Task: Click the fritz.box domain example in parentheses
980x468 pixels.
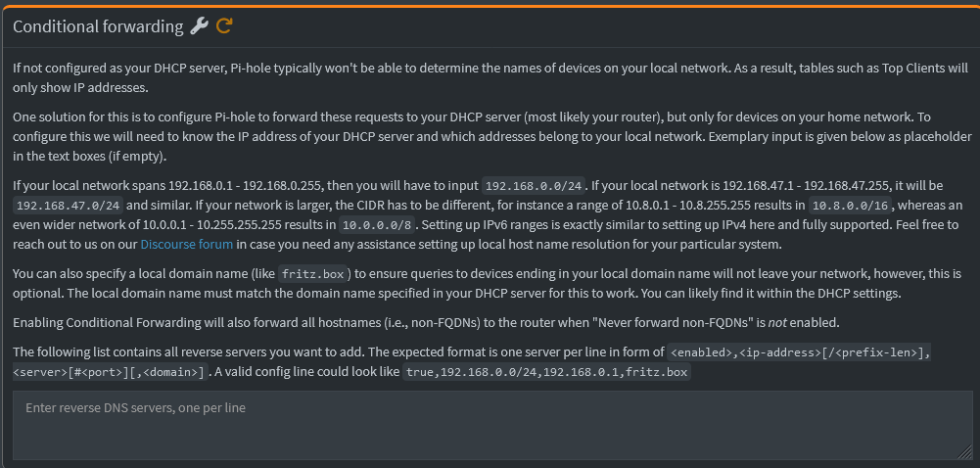Action: point(312,274)
